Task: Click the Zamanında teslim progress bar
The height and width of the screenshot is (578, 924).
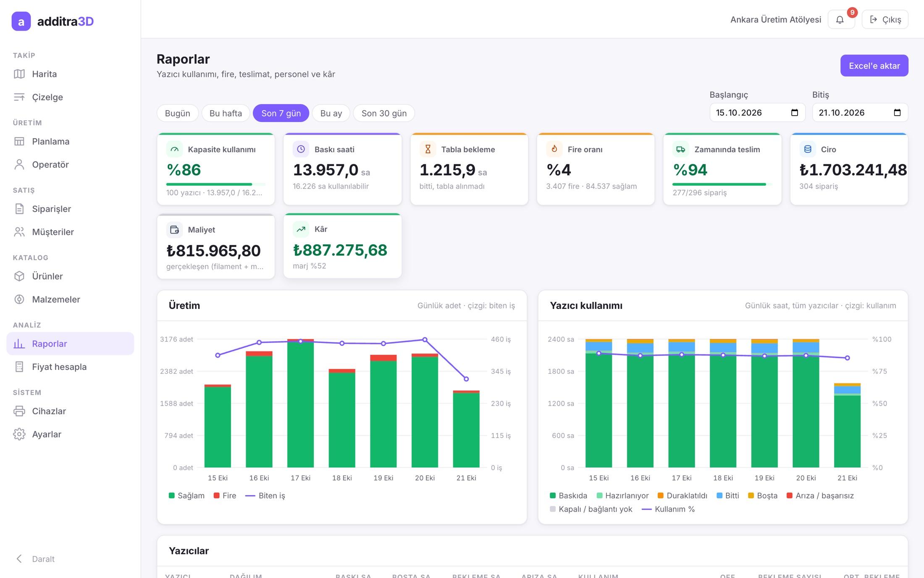Action: pos(722,184)
